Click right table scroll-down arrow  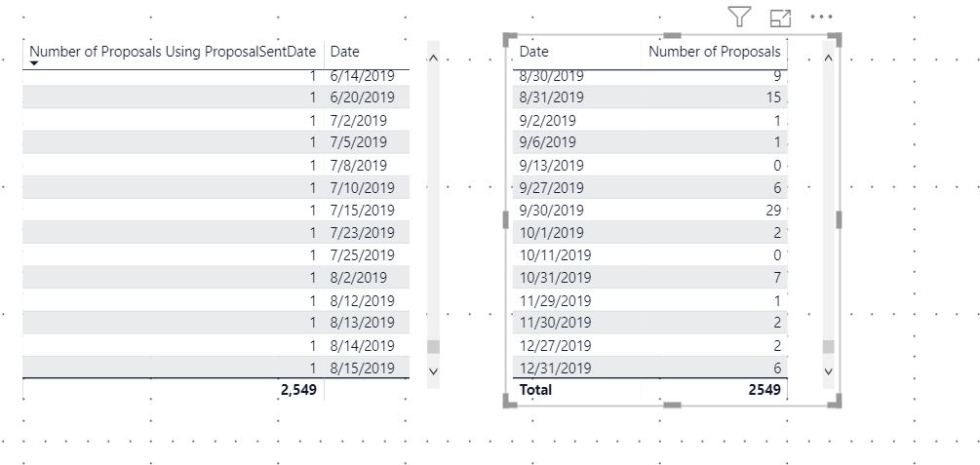point(829,370)
